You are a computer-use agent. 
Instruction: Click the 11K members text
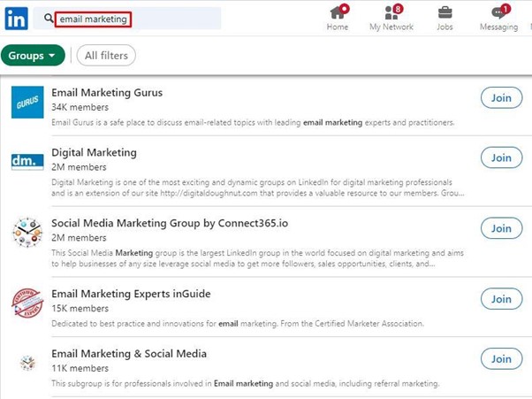(80, 368)
